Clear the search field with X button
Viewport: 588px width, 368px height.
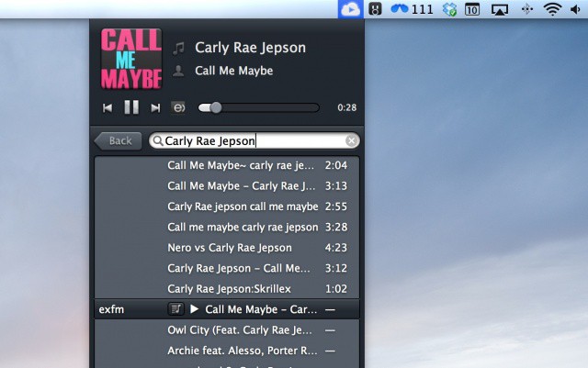coord(351,141)
